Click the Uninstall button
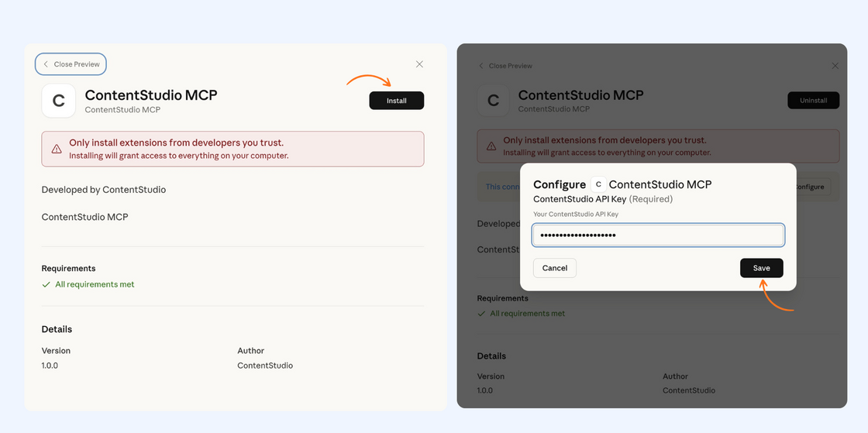This screenshot has width=868, height=433. 813,101
